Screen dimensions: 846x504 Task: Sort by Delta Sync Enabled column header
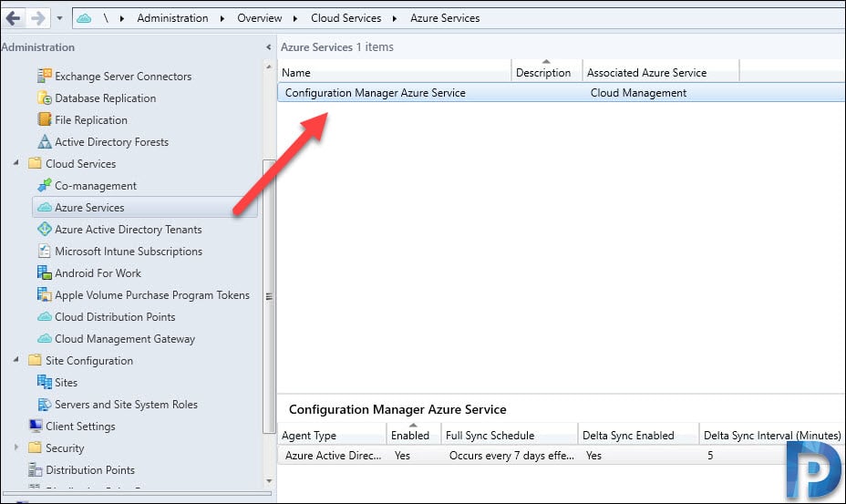pos(638,435)
